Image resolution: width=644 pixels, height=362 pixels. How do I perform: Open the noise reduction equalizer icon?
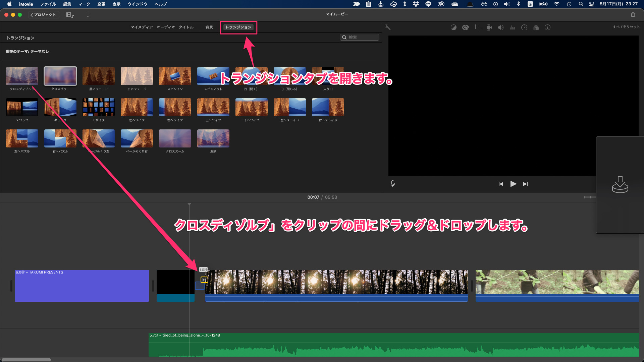pos(512,27)
